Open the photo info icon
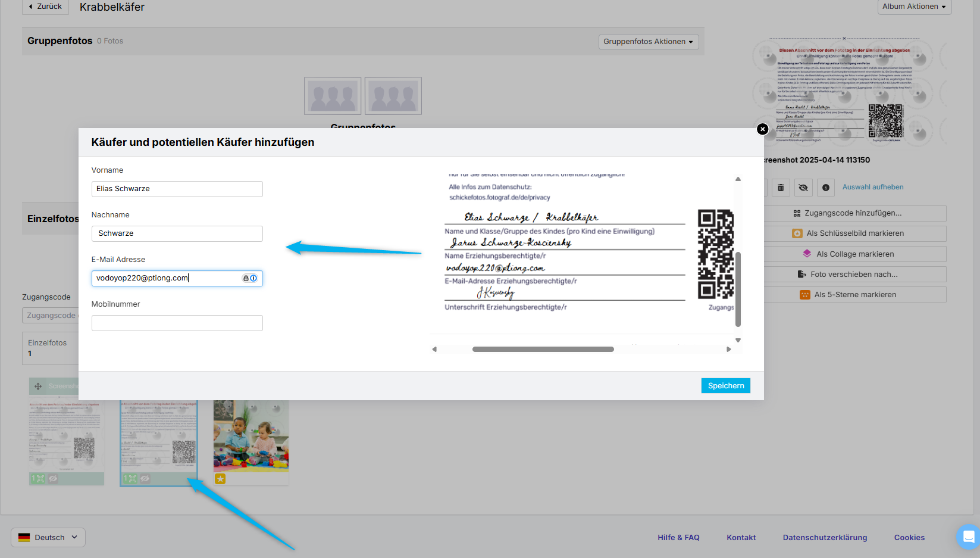Viewport: 980px width, 558px height. pyautogui.click(x=826, y=188)
